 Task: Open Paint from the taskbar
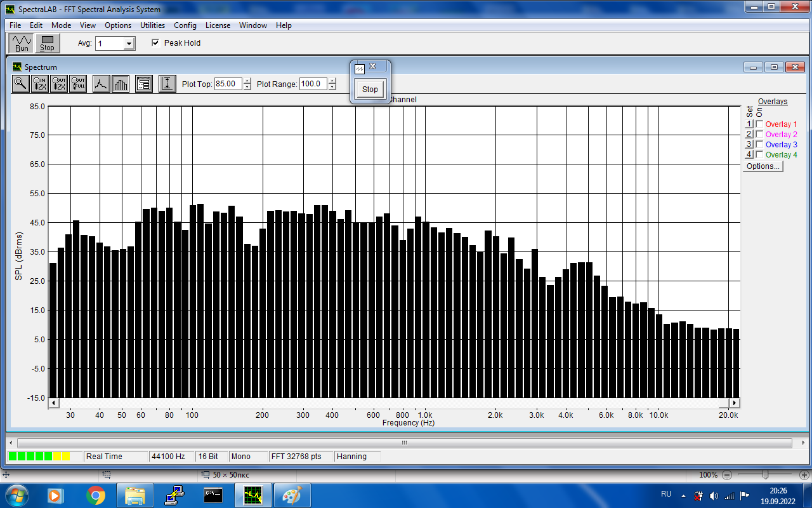coord(292,495)
